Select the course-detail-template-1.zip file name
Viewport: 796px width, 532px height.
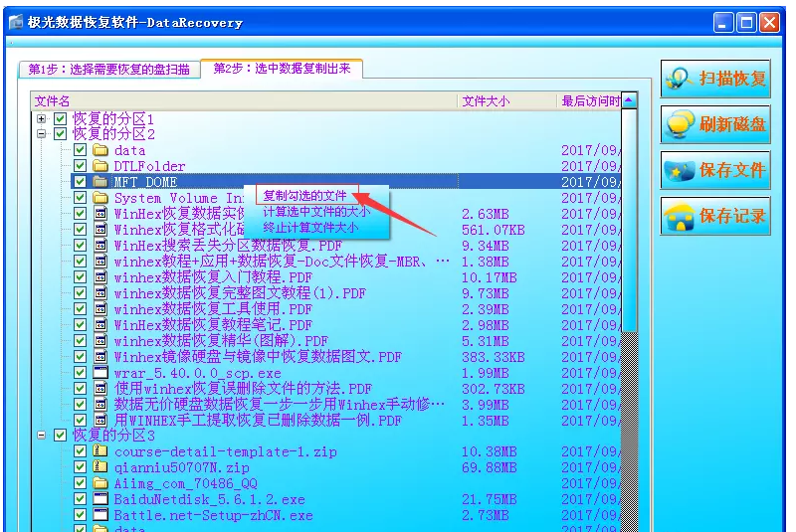[226, 451]
